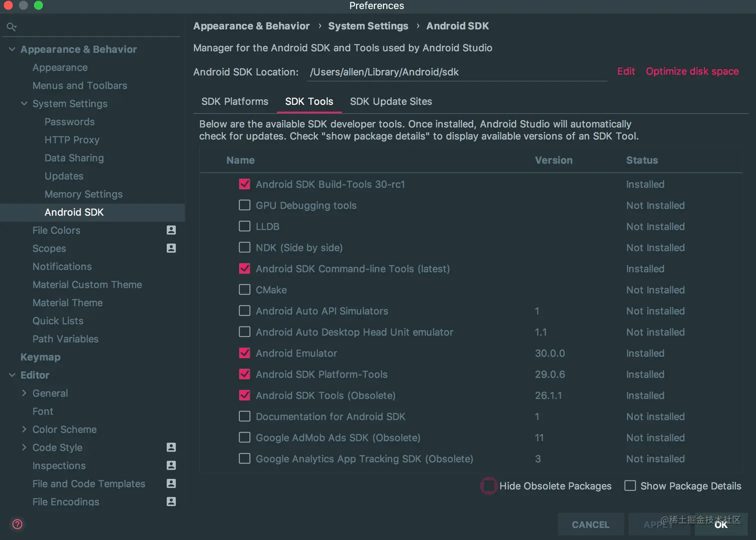Check Google Analytics App Tracking SDK box
This screenshot has height=540, width=756.
[x=244, y=458]
